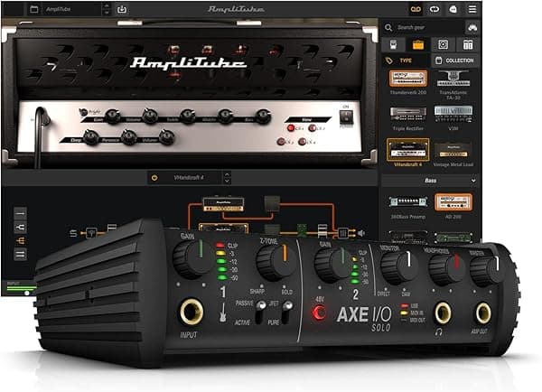542x392 pixels.
Task: Open the hamburger main menu
Action: (x=472, y=9)
